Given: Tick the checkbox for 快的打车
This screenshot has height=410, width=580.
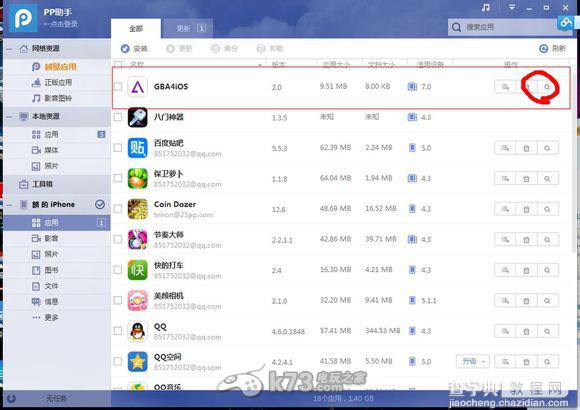Looking at the screenshot, I should point(118,270).
